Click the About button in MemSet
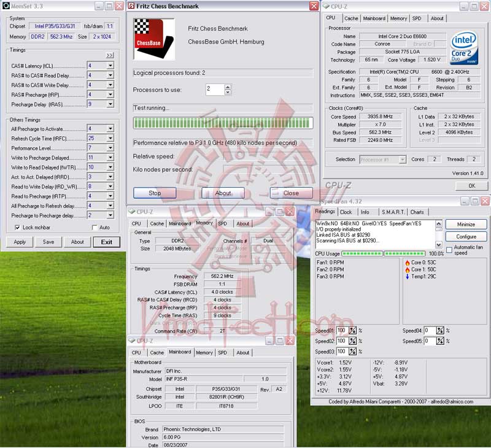Viewport: 491px width, 448px height. 77,242
